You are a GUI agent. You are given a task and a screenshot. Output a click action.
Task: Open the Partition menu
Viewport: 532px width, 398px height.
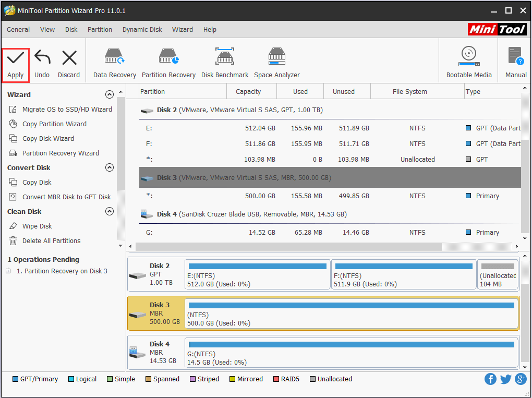pyautogui.click(x=100, y=30)
